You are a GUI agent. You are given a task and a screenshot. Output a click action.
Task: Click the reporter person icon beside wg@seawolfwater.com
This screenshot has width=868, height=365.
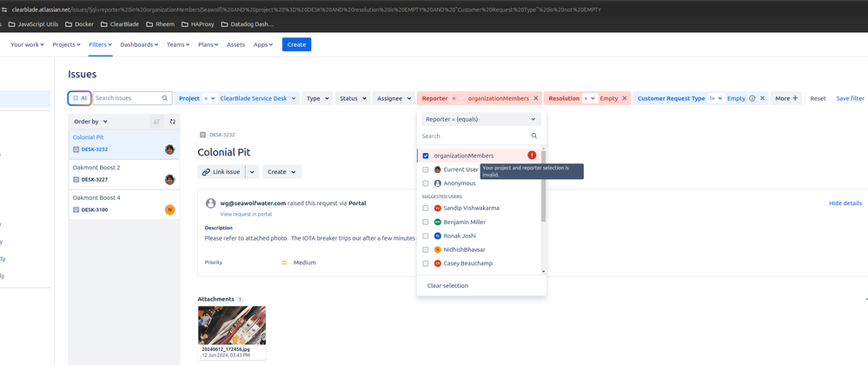point(210,203)
